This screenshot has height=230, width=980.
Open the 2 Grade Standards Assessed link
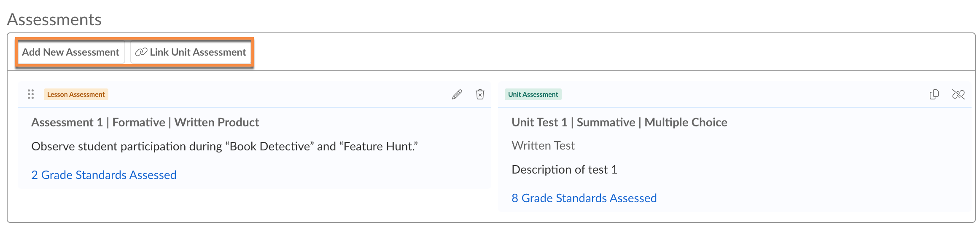(104, 175)
